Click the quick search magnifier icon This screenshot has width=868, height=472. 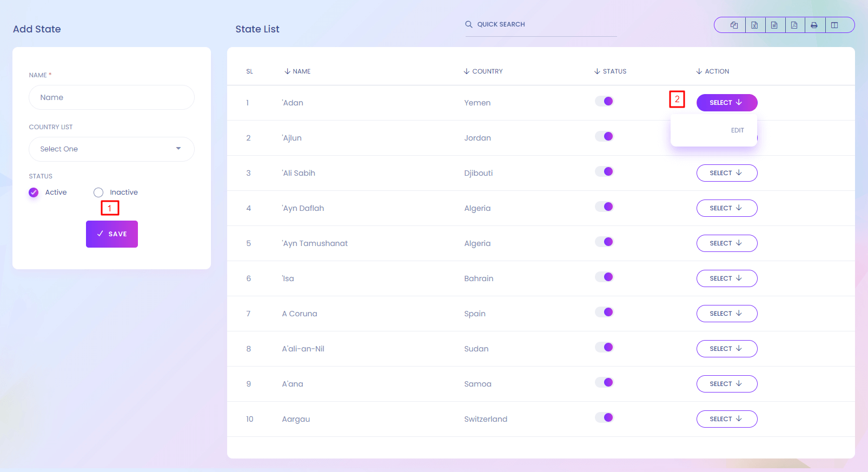[469, 24]
